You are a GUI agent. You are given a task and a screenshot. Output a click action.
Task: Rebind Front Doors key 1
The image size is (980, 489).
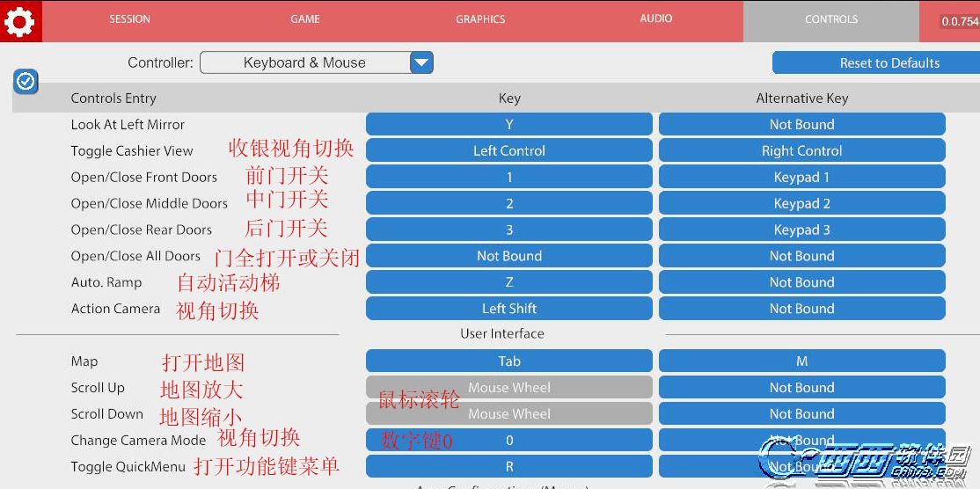[508, 177]
